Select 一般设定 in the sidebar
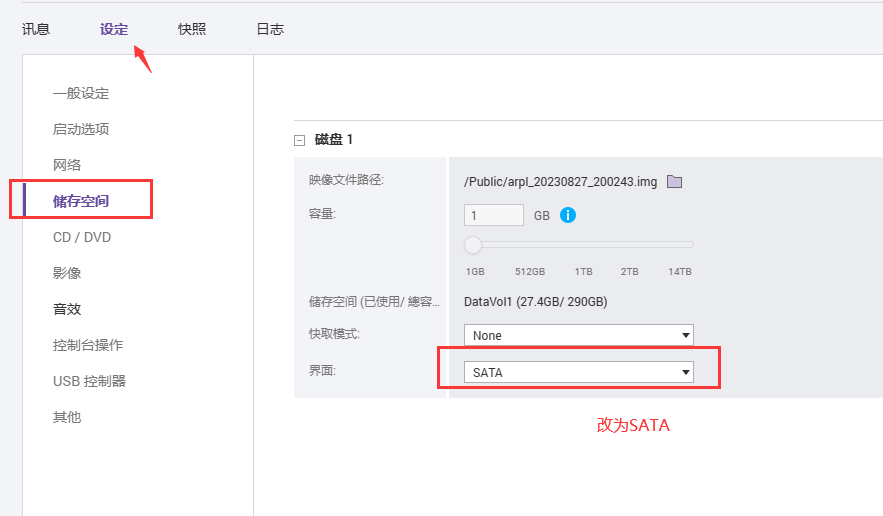The width and height of the screenshot is (883, 516). coord(81,93)
